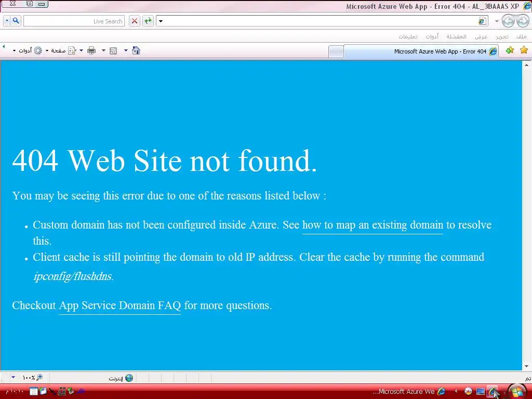Open the أدوات gear toolbar menu
Viewport: 532px width, 399px height.
pos(28,50)
